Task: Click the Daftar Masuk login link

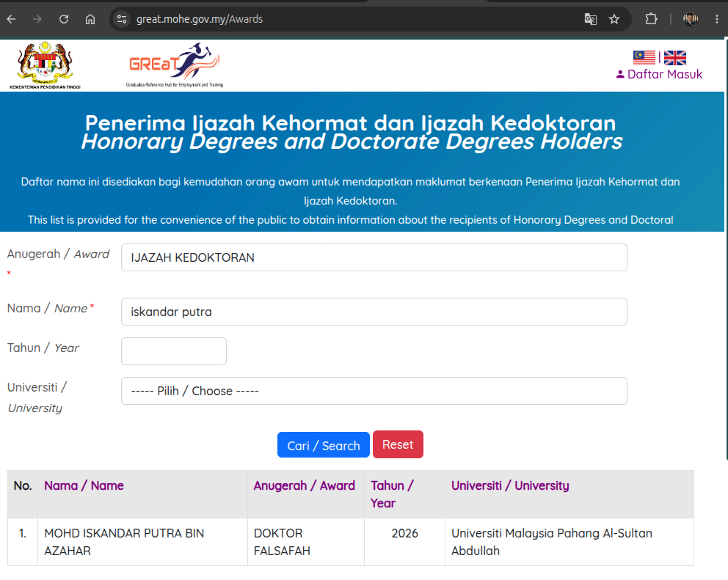Action: (x=659, y=74)
